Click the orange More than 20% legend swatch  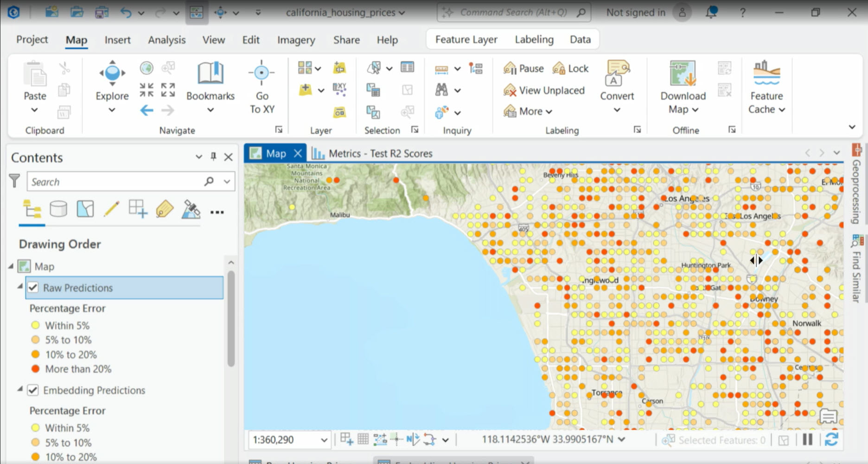tap(36, 369)
